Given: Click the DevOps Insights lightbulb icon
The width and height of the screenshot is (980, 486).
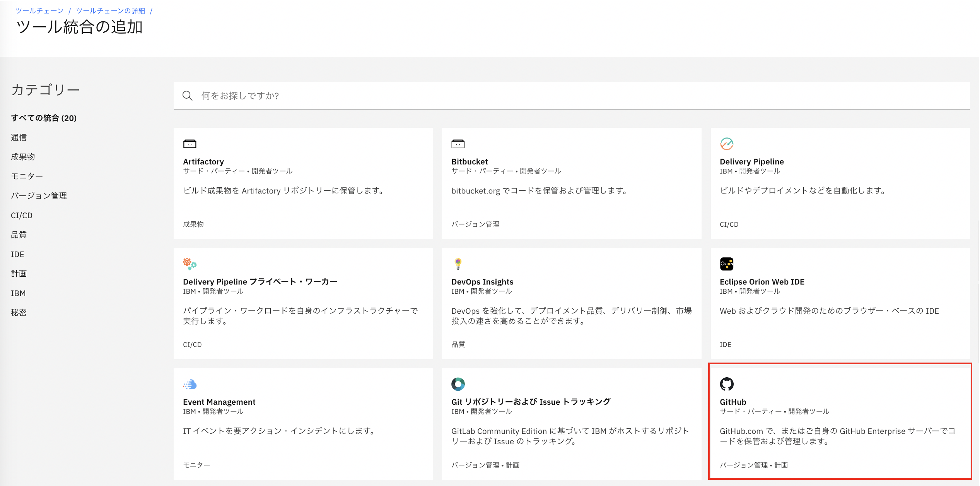Looking at the screenshot, I should click(458, 264).
